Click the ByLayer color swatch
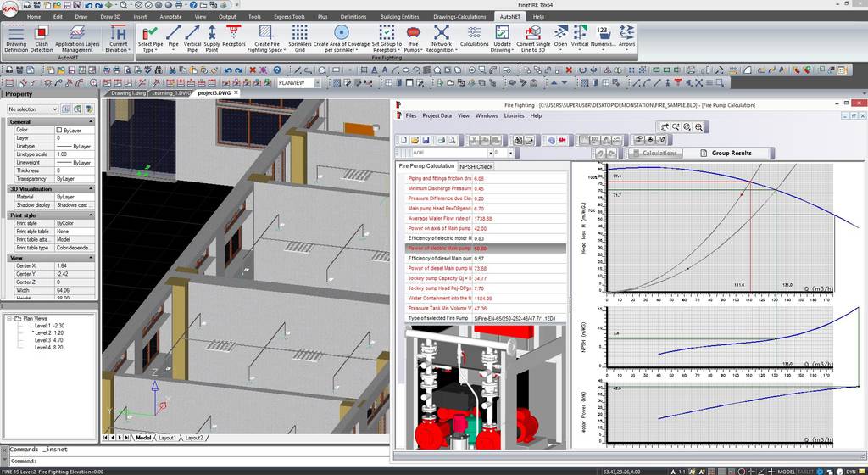Image resolution: width=868 pixels, height=475 pixels. [59, 130]
